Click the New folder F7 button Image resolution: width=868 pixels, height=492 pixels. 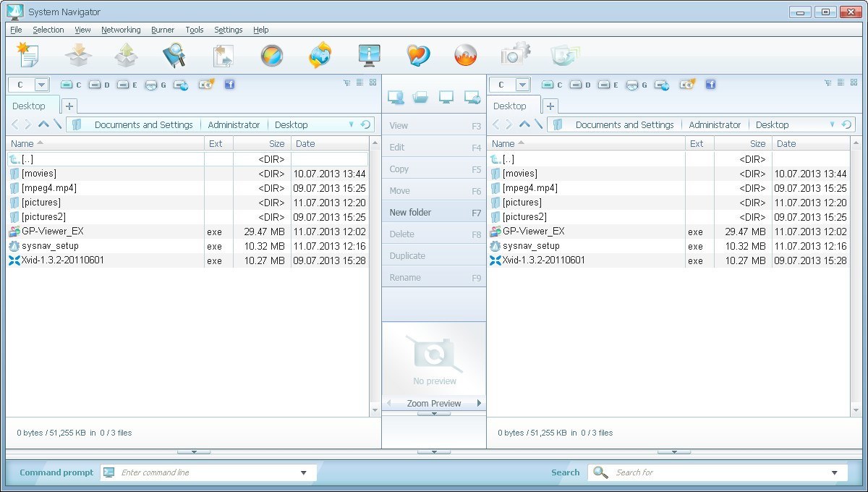click(433, 212)
